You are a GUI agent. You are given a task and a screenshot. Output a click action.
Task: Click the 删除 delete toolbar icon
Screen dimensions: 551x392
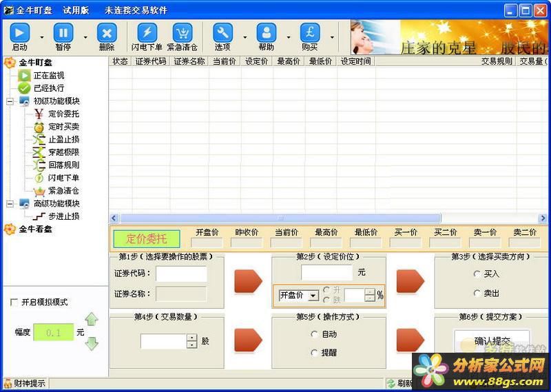[107, 33]
